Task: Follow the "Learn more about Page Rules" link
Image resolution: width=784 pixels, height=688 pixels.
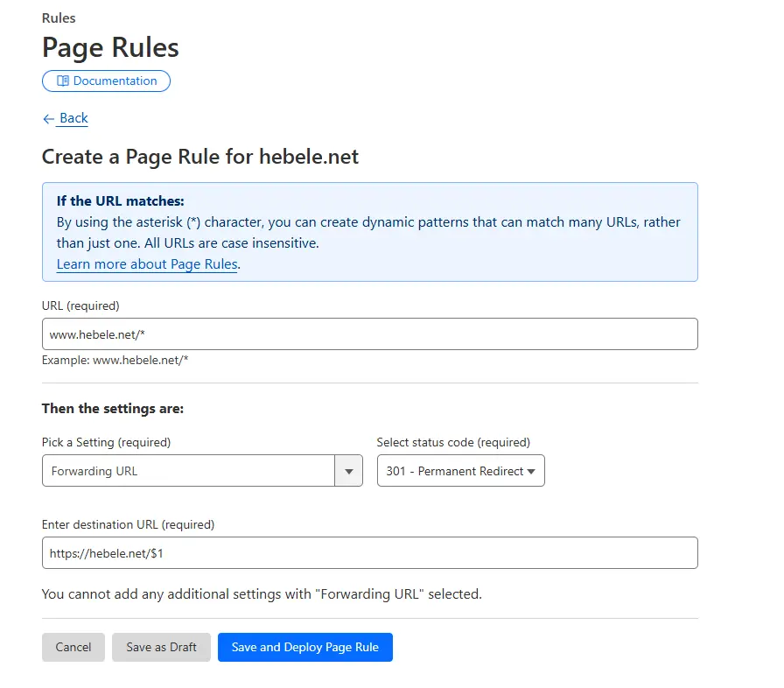Action: 147,264
